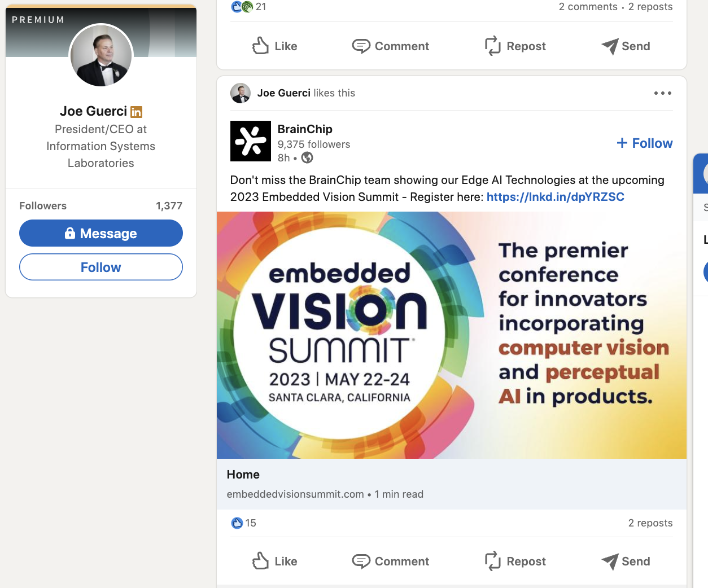Click the BrainChip company name
Viewport: 708px width, 588px height.
(x=305, y=129)
